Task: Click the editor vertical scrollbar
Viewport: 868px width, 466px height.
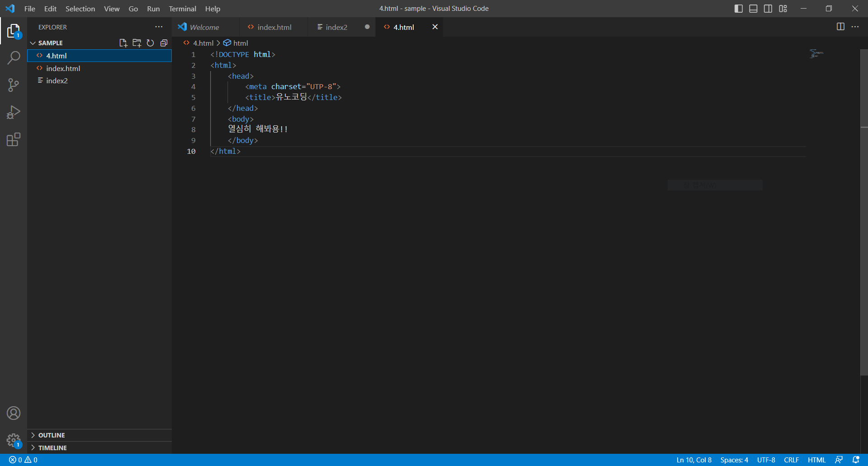Action: (864, 213)
